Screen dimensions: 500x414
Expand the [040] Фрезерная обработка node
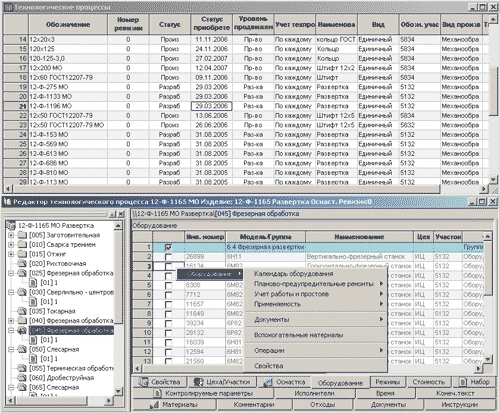point(11,321)
